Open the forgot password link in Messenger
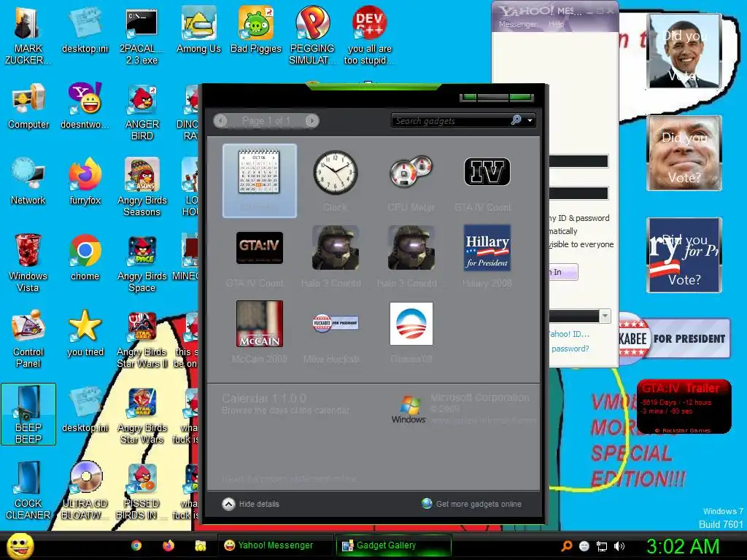747x560 pixels. 569,349
